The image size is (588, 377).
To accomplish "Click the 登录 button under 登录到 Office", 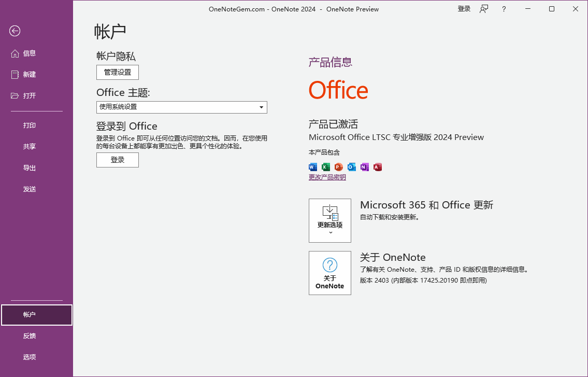I will point(118,160).
